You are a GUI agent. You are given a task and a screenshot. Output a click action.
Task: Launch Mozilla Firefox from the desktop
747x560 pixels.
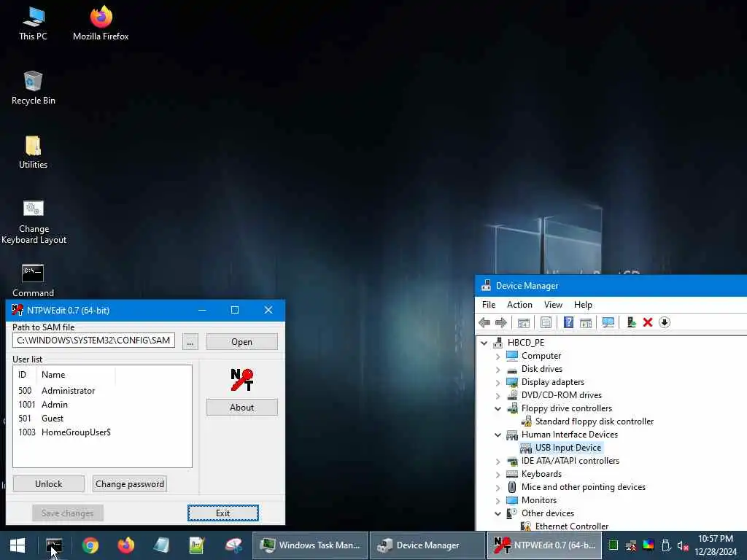click(x=101, y=24)
